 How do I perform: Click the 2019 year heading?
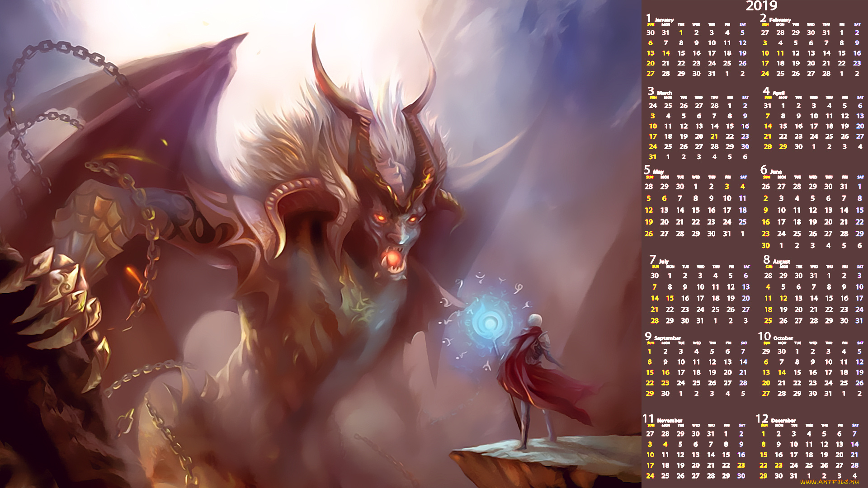pos(761,6)
